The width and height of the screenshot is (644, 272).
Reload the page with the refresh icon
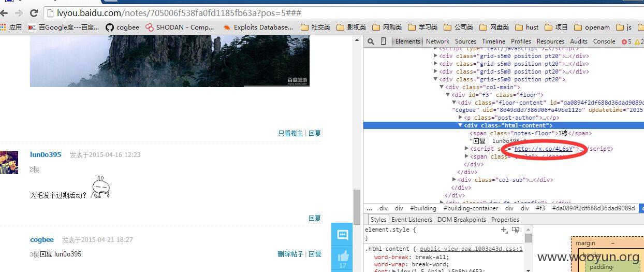[34, 12]
